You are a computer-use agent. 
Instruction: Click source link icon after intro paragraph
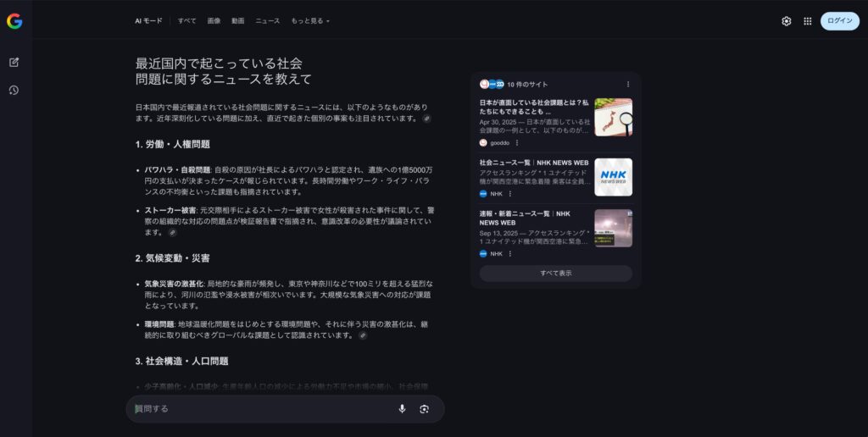point(426,119)
